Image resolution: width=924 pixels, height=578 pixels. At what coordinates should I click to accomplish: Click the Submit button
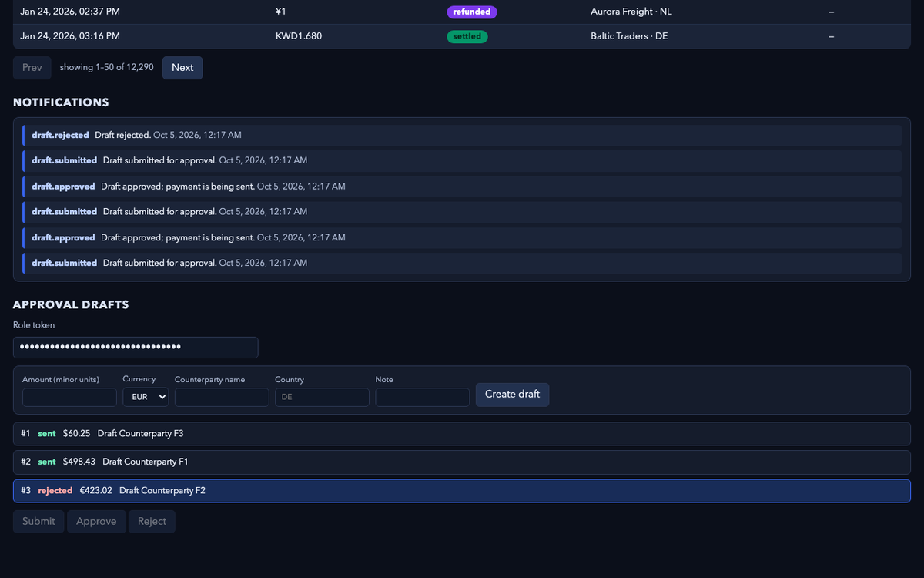(x=38, y=522)
